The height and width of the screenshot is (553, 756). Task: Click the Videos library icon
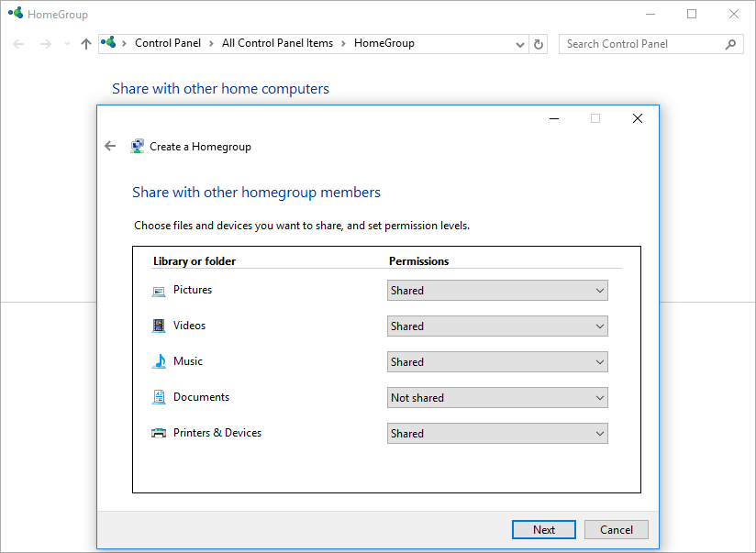tap(159, 326)
